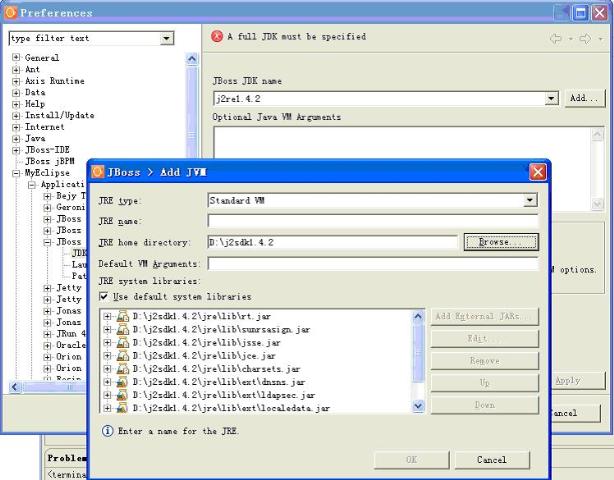Expand the Ant tree node
The height and width of the screenshot is (480, 614).
(16, 70)
